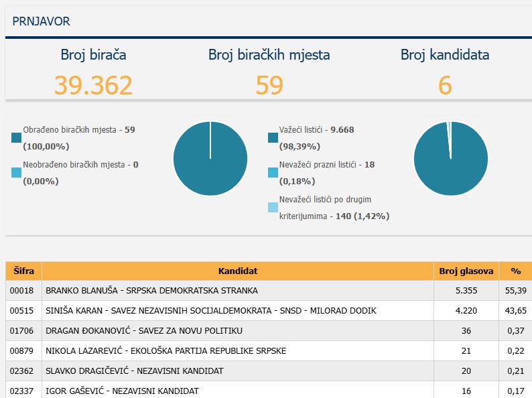Click the light blue Neobrađeno biračkih mjesta swatch

pos(17,173)
